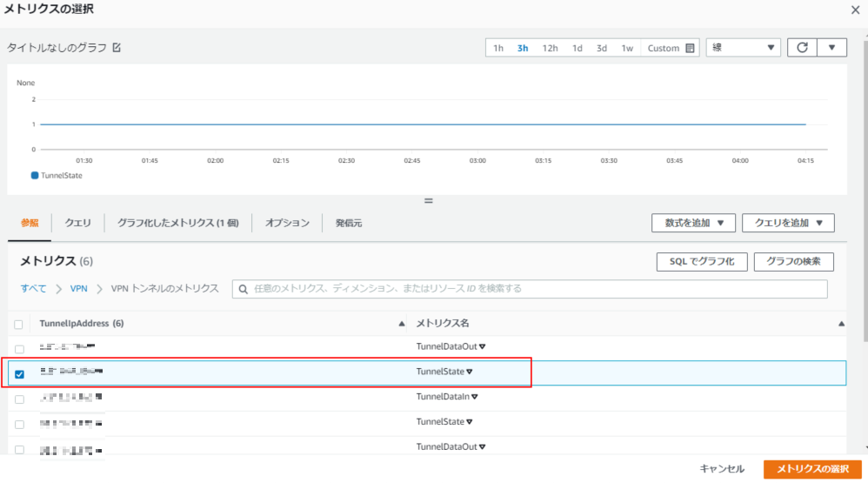Select the 1h time range
Image resolution: width=868 pixels, height=483 pixels.
tap(498, 48)
